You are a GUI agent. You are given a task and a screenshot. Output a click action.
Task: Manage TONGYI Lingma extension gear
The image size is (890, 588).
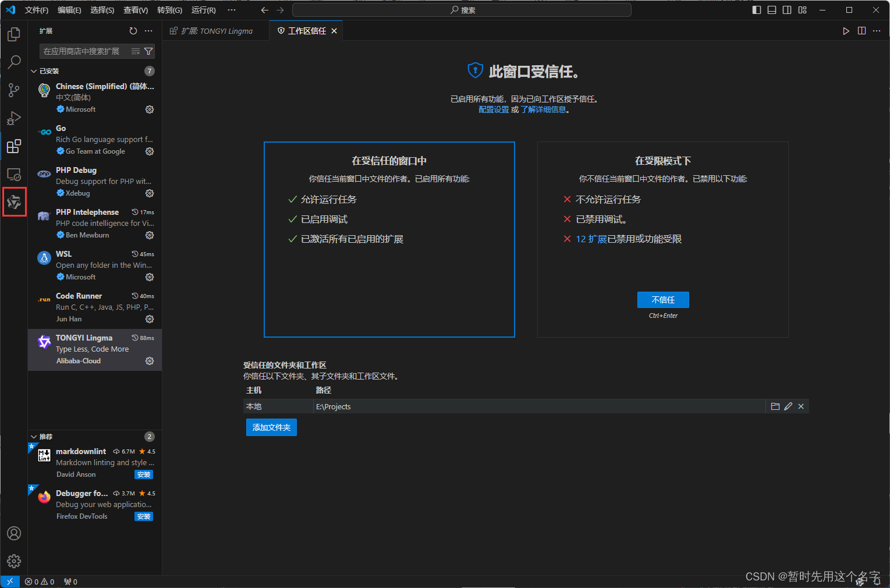pos(150,361)
